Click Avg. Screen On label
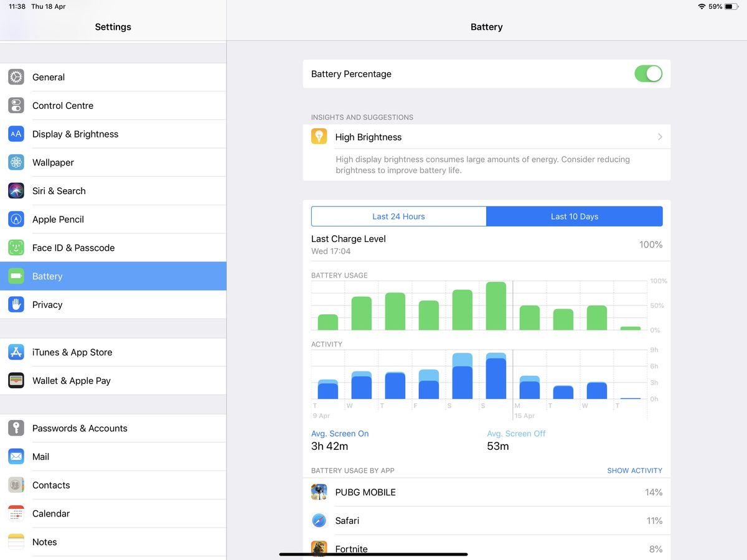This screenshot has width=747, height=560. click(x=340, y=434)
